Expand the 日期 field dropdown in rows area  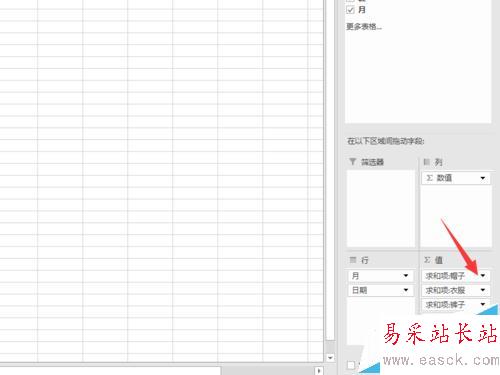point(406,290)
